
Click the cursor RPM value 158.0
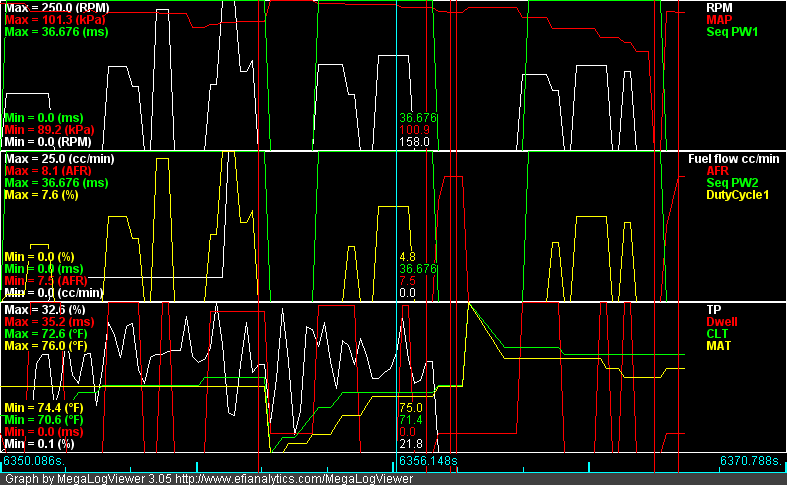coord(415,142)
